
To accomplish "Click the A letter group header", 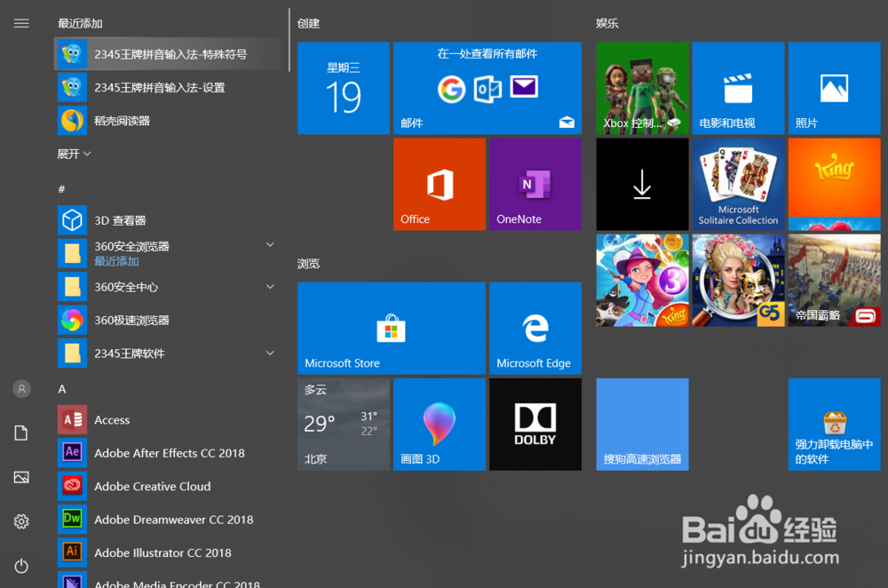I will click(62, 389).
